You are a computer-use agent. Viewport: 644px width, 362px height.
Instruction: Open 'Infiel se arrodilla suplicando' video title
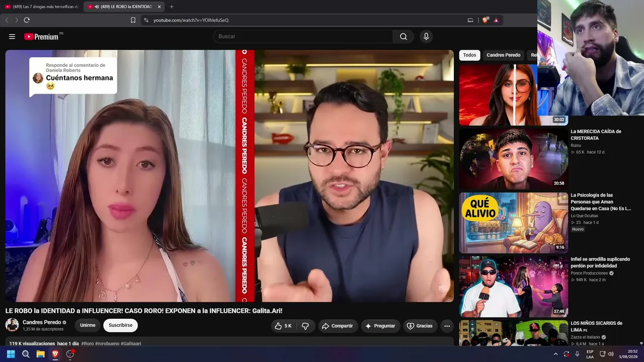[600, 262]
